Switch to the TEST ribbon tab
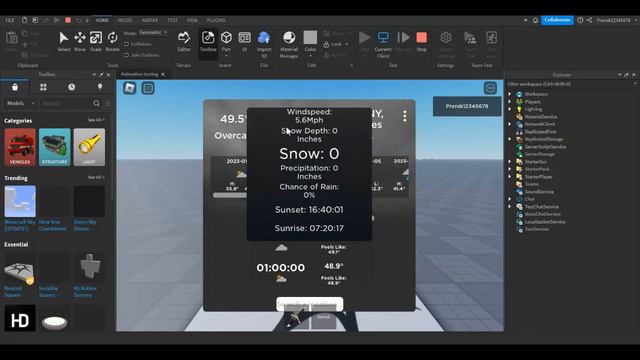 [172, 20]
